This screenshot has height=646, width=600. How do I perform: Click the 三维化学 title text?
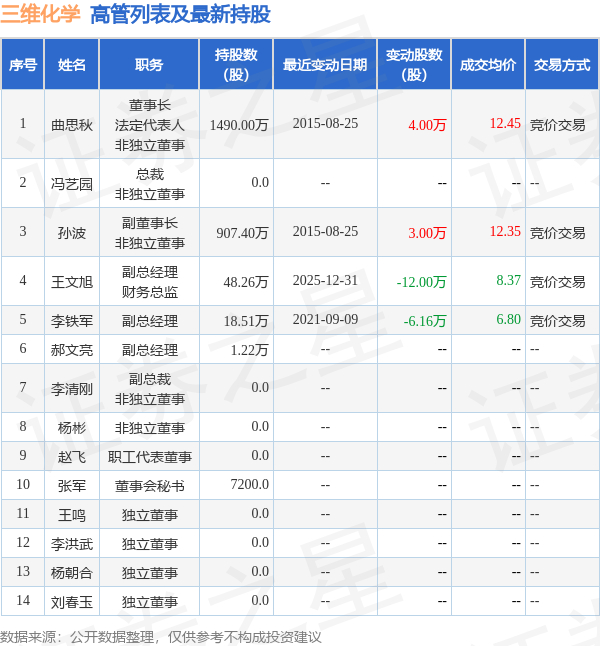pyautogui.click(x=40, y=14)
